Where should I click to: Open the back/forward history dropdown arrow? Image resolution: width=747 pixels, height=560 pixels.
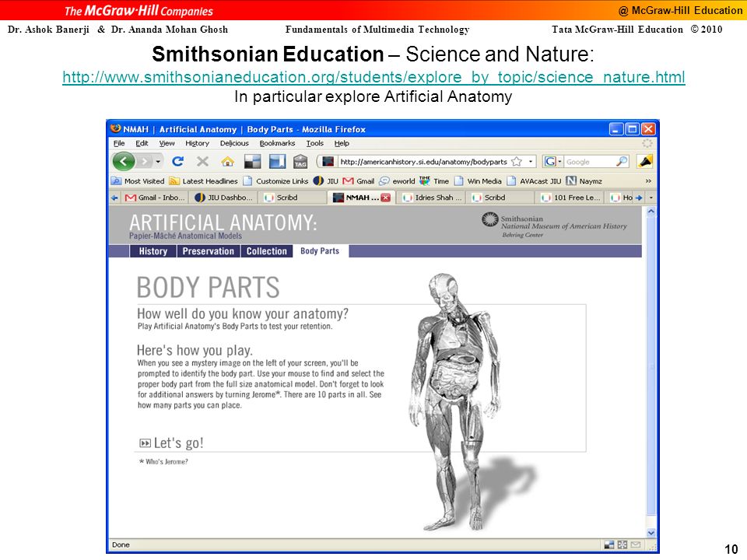tap(158, 162)
